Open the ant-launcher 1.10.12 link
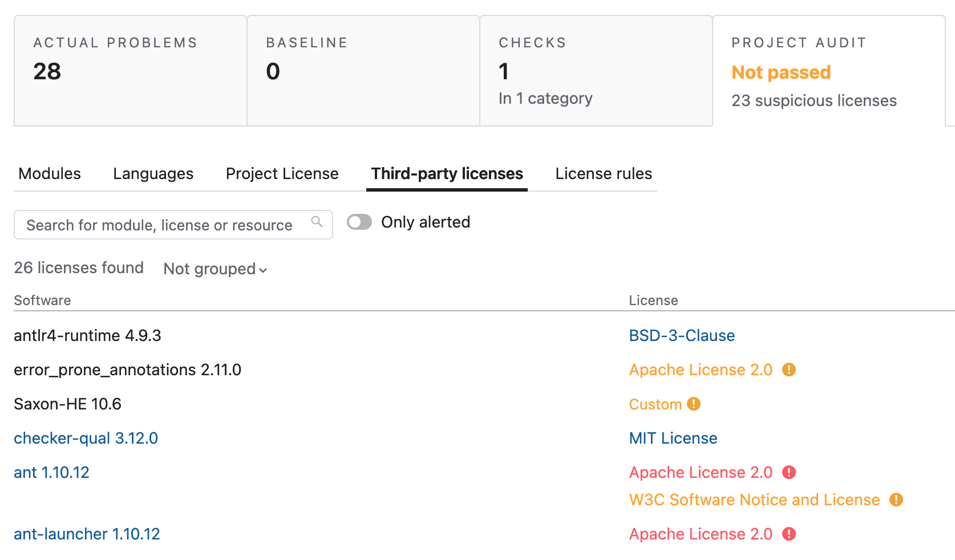 tap(87, 534)
